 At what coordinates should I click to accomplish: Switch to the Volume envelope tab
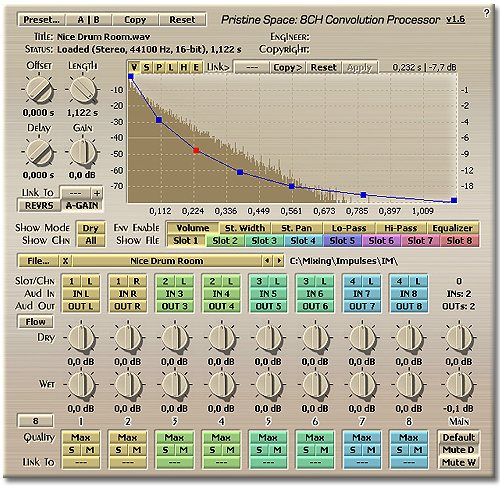pyautogui.click(x=193, y=228)
